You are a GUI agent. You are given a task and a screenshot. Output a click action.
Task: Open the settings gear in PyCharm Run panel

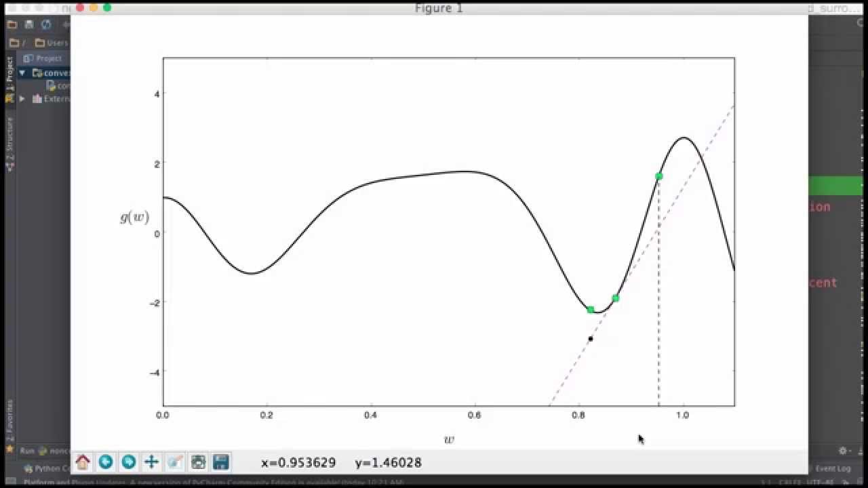(x=844, y=451)
